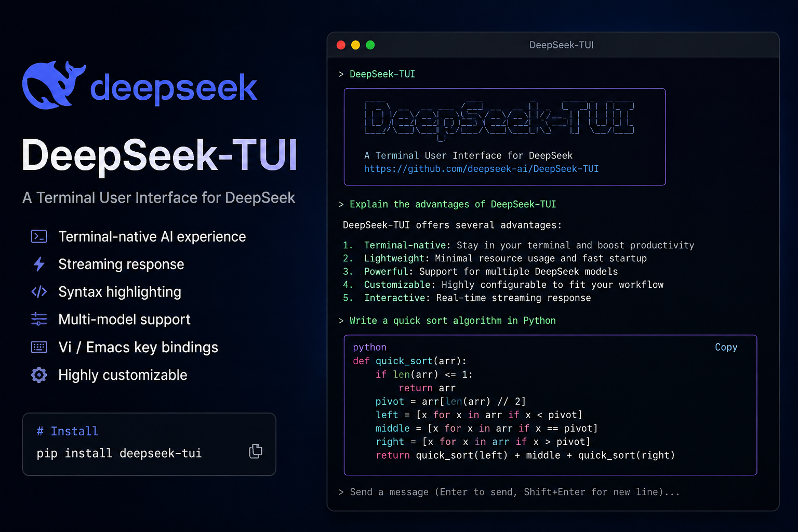Click the Terminal-native AI experience text
Image resolution: width=798 pixels, height=532 pixels.
click(x=152, y=237)
